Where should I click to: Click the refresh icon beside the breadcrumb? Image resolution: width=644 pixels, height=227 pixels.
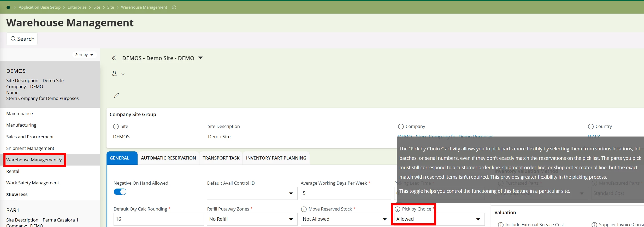(174, 7)
